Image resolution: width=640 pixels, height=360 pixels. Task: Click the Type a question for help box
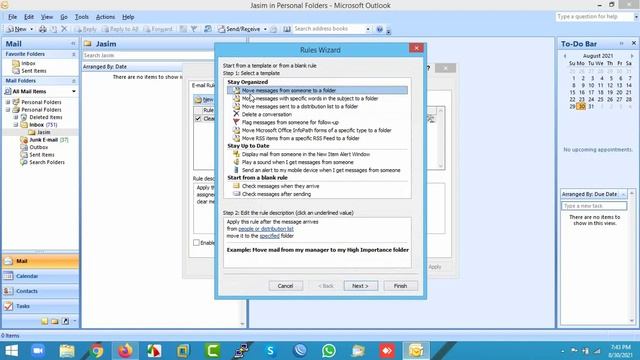point(594,17)
